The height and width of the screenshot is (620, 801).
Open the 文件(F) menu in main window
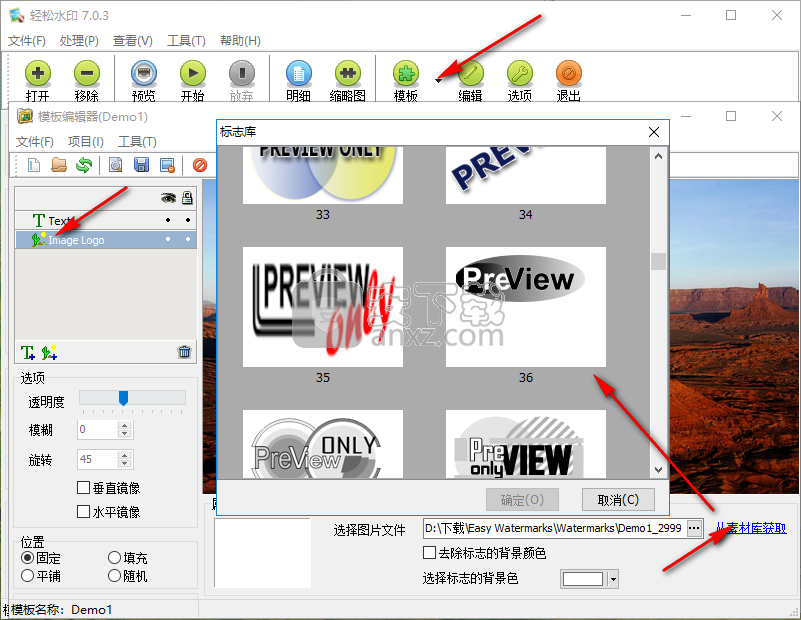[27, 41]
